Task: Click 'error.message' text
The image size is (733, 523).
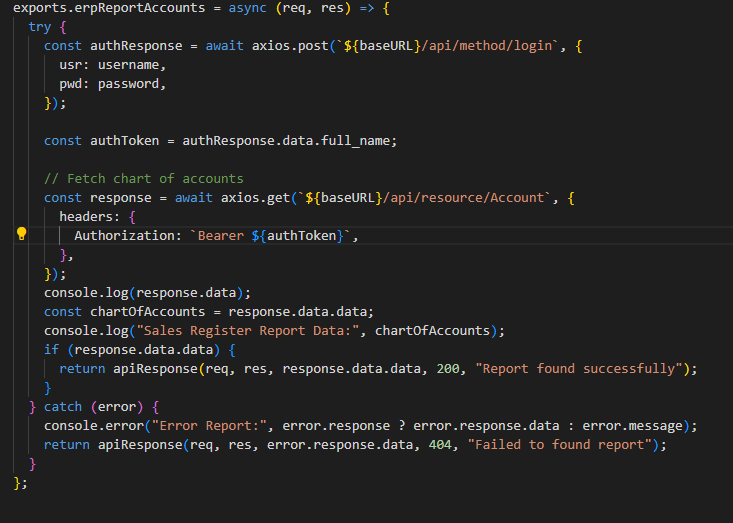Action: 632,426
